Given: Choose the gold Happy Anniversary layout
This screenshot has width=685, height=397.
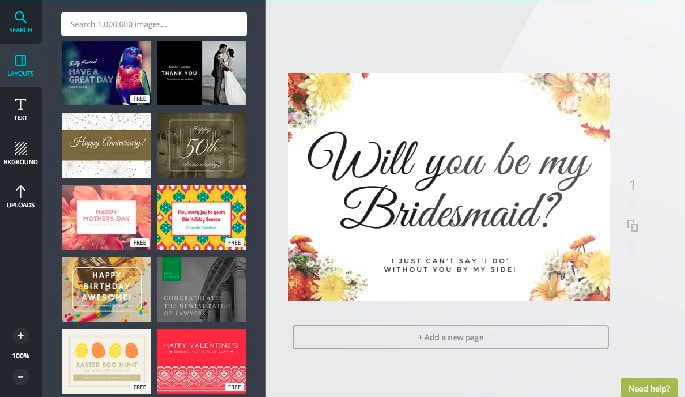Looking at the screenshot, I should point(107,145).
